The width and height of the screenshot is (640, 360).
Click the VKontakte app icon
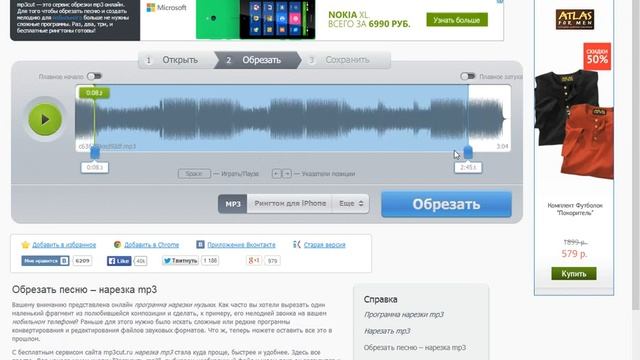pos(200,244)
